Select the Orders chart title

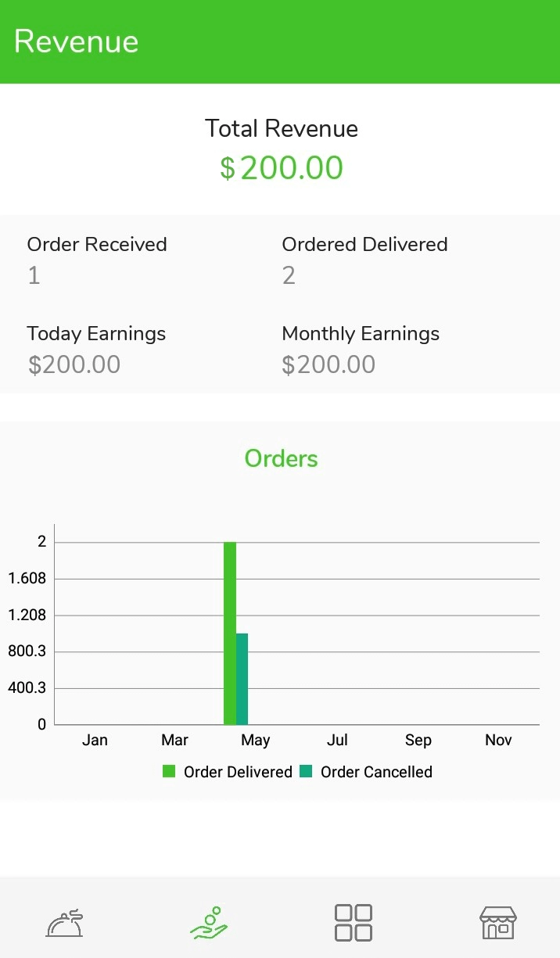tap(281, 458)
